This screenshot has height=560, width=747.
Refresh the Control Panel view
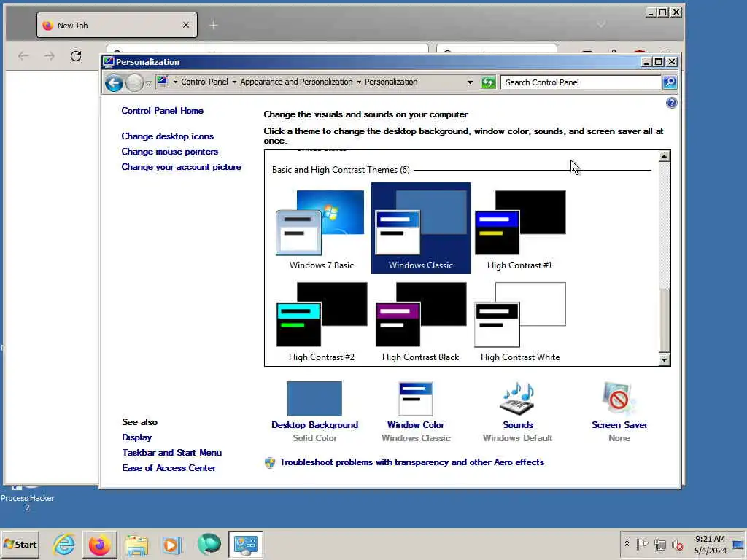[x=488, y=82]
